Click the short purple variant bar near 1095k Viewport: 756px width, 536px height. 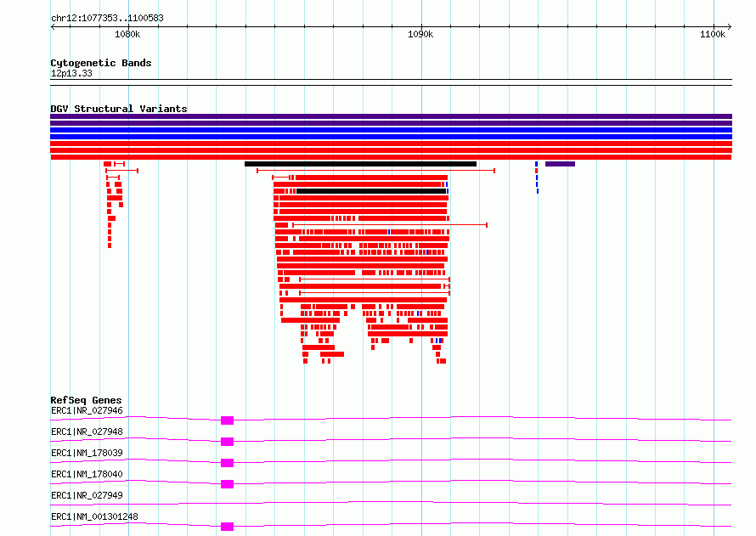561,164
